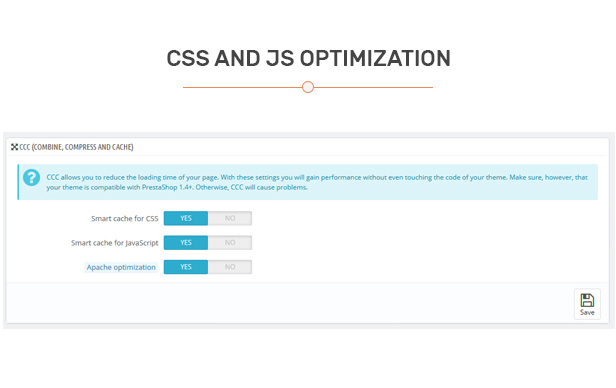Click the CCC panel header icon
The width and height of the screenshot is (616, 388).
(15, 147)
